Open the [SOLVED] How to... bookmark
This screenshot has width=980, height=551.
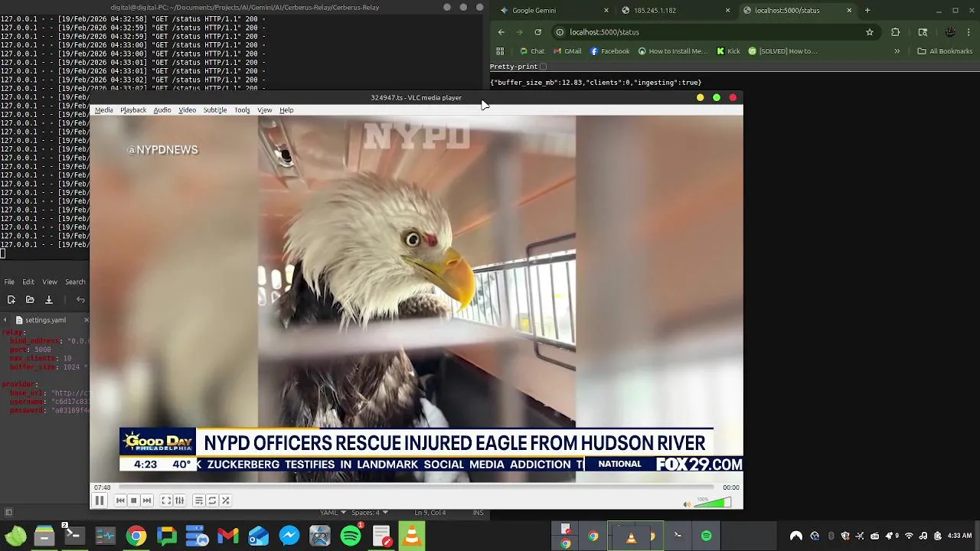782,51
